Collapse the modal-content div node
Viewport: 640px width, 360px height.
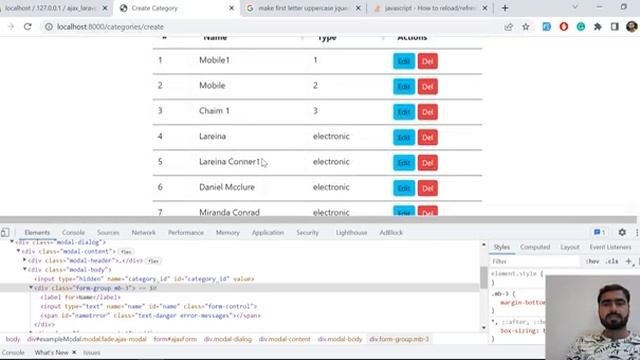pyautogui.click(x=18, y=251)
